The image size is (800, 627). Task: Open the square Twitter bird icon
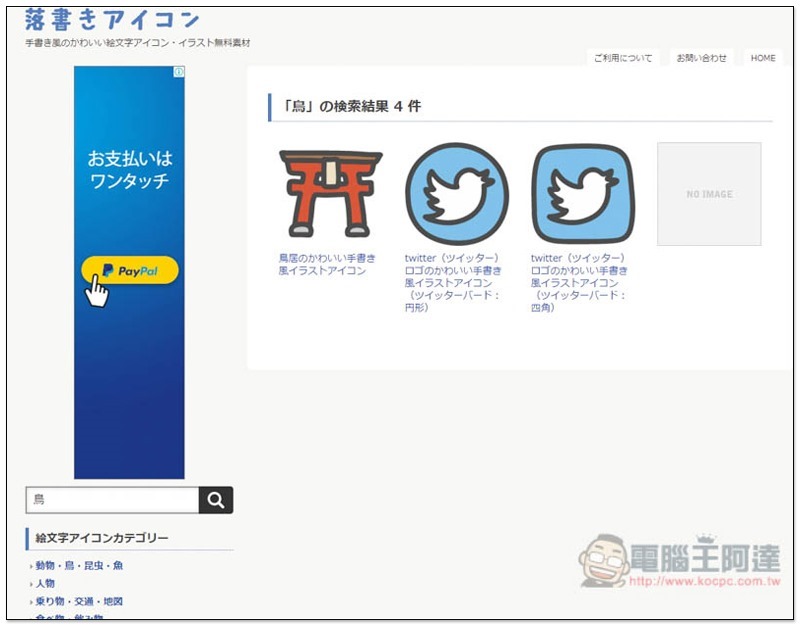(583, 194)
